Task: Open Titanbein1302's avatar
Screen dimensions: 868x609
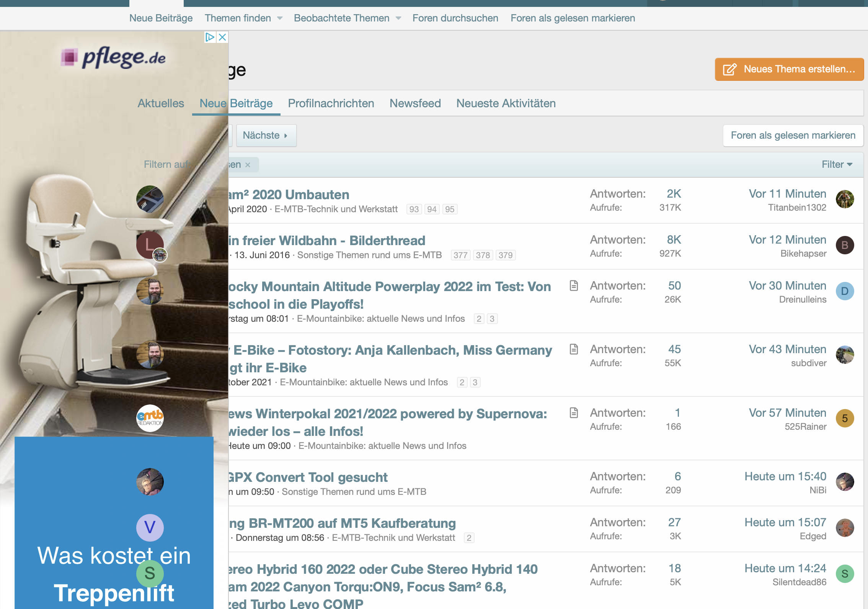Action: pos(845,199)
